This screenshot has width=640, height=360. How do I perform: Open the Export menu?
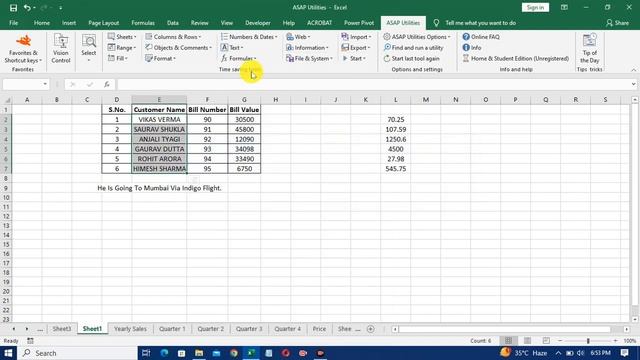click(x=356, y=48)
